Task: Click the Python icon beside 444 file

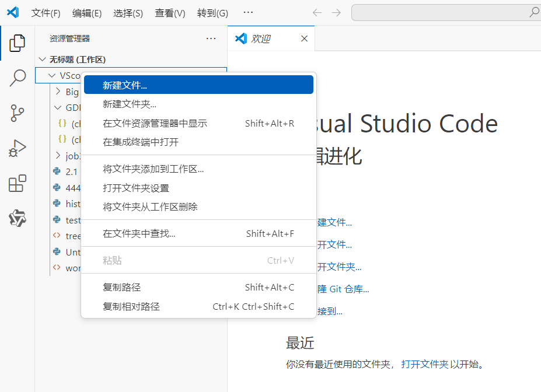Action: click(x=57, y=188)
